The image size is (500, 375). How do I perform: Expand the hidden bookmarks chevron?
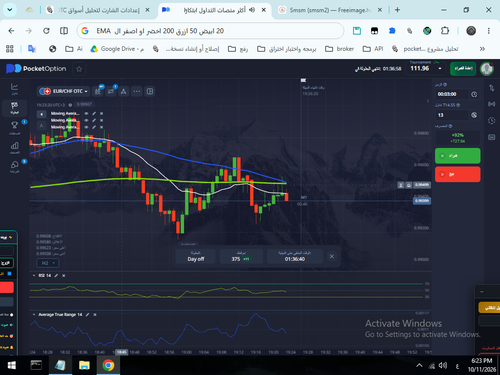[x=482, y=49]
